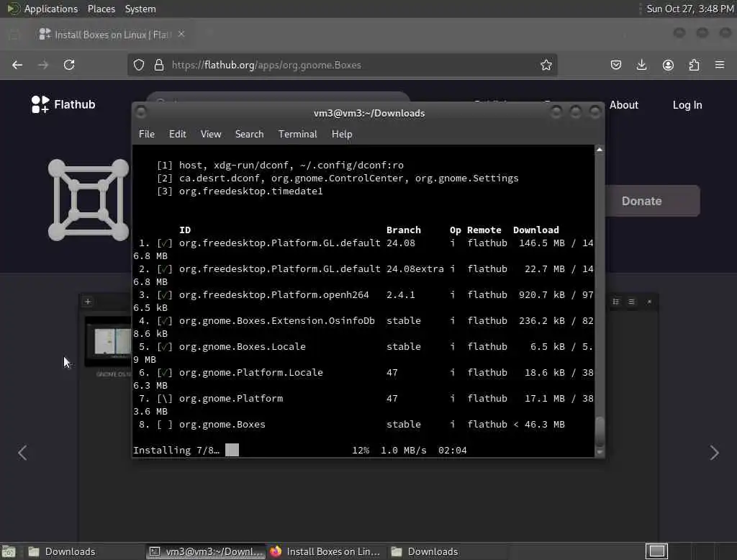The image size is (737, 560).
Task: Open the tracking protection shield icon
Action: [139, 65]
